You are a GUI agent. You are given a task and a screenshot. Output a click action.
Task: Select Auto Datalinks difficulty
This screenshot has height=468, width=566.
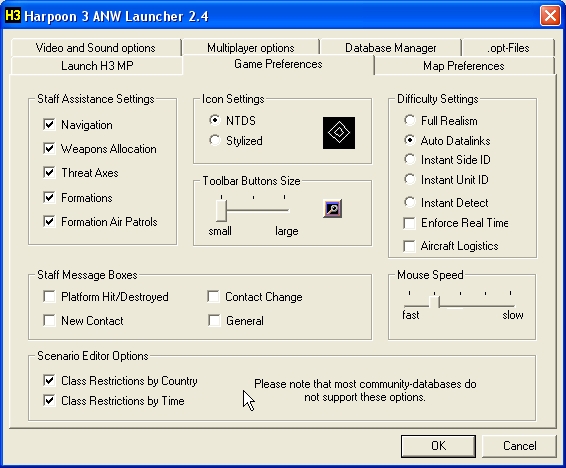pos(410,140)
